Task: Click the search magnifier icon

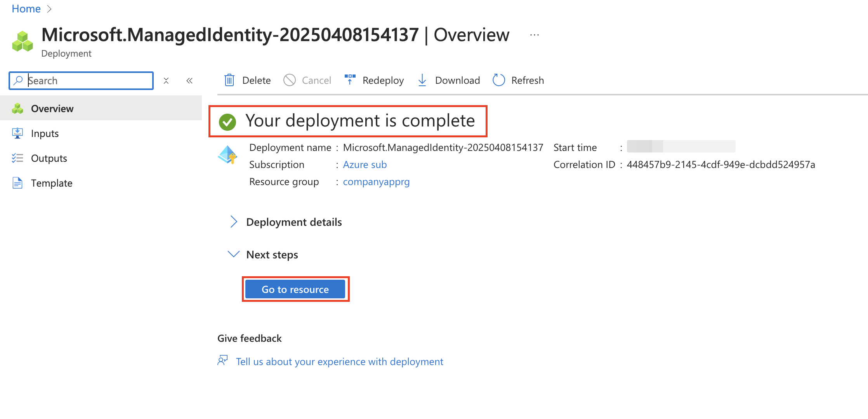Action: 18,80
